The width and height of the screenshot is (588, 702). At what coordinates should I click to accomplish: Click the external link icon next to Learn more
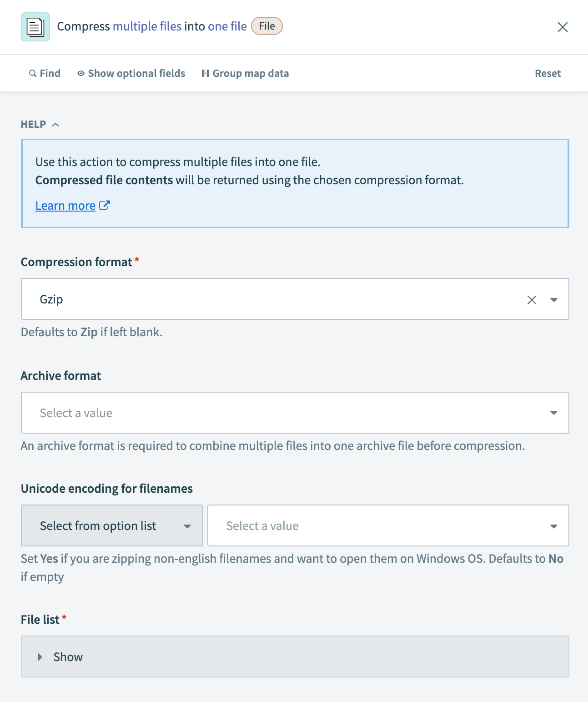click(x=104, y=205)
